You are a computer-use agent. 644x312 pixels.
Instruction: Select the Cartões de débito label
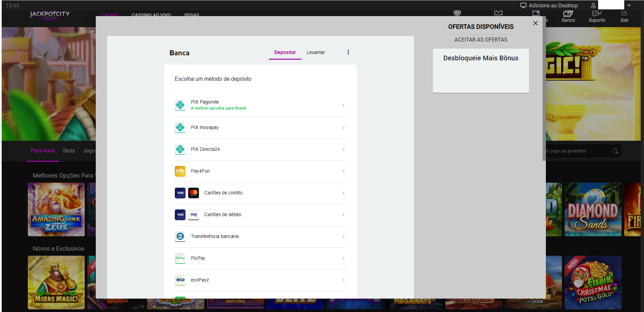(223, 215)
